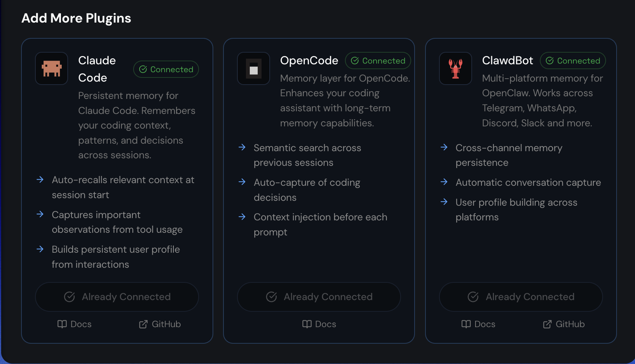Click Already Connected button under Claude Code
The image size is (635, 364).
coord(117,297)
